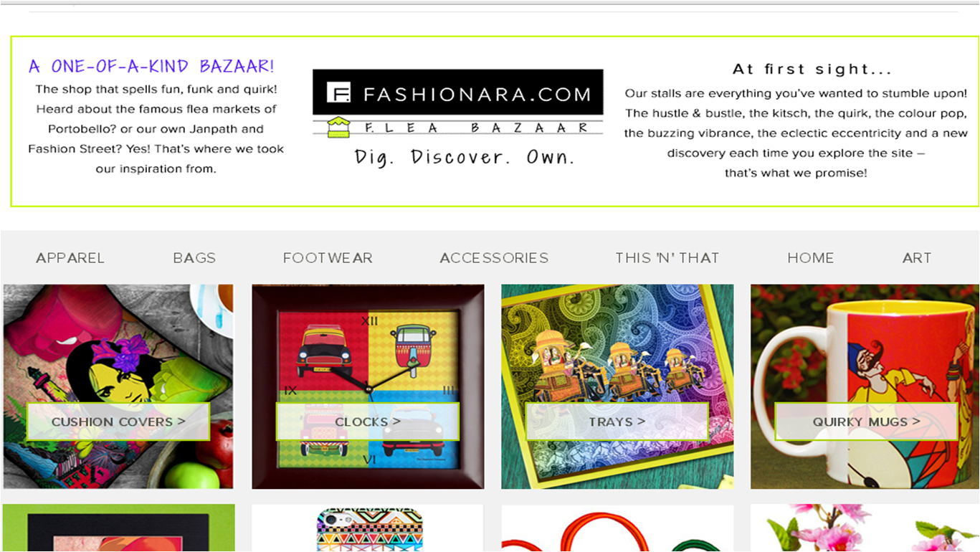Screen dimensions: 980x552
Task: Open the Bags category
Action: pyautogui.click(x=194, y=258)
